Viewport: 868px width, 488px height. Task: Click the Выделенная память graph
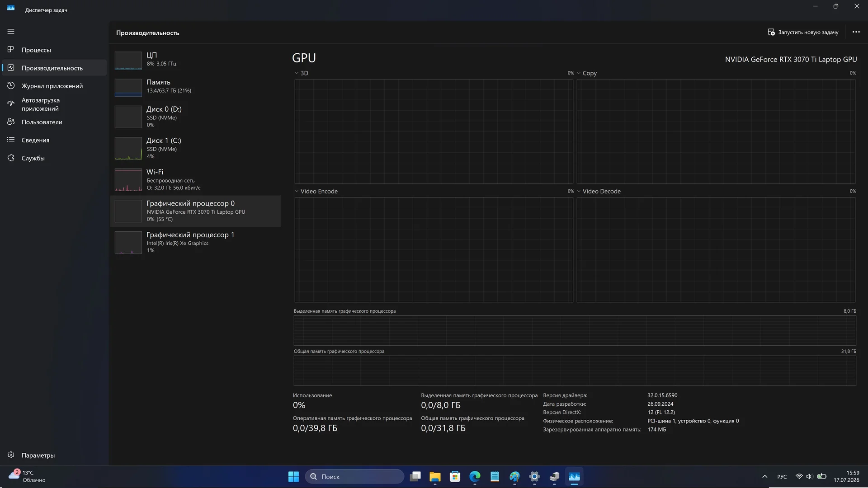575,330
